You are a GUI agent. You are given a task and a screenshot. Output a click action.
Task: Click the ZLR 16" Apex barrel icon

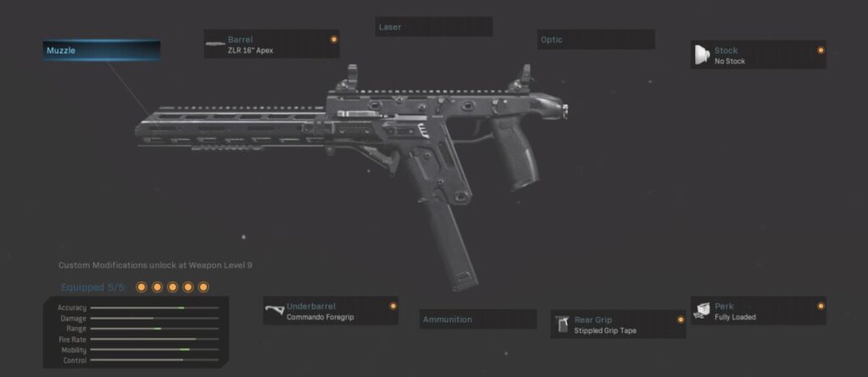click(x=214, y=44)
